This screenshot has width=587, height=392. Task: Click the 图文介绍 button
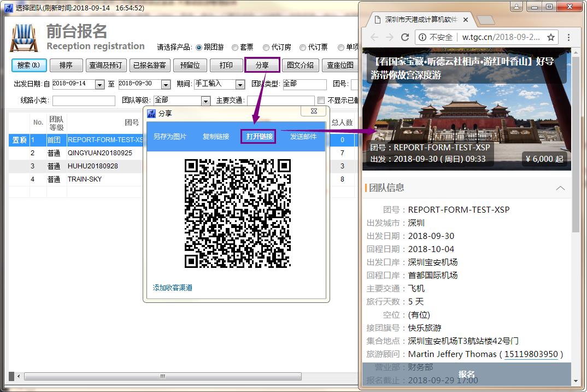pyautogui.click(x=300, y=65)
